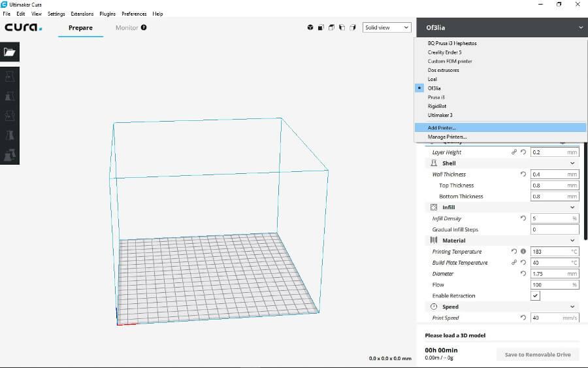Collapse the Speed settings section
Viewport: 588px width, 368px height.
point(572,307)
